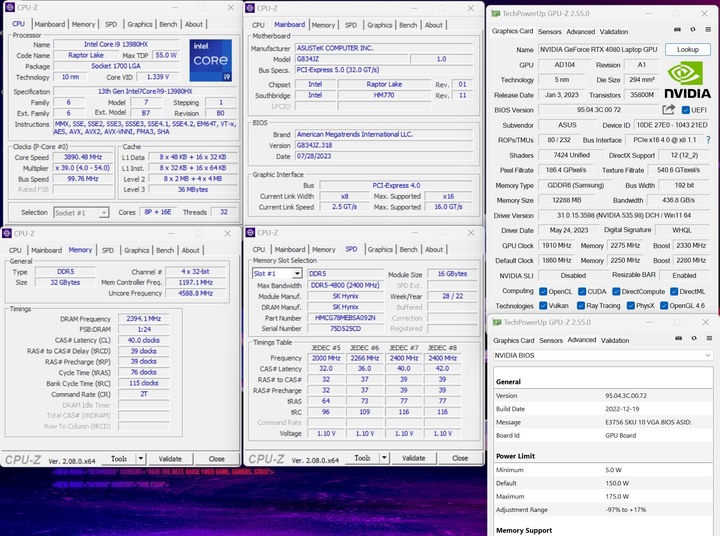
Task: Toggle the DirectCompute checkbox
Action: [616, 291]
